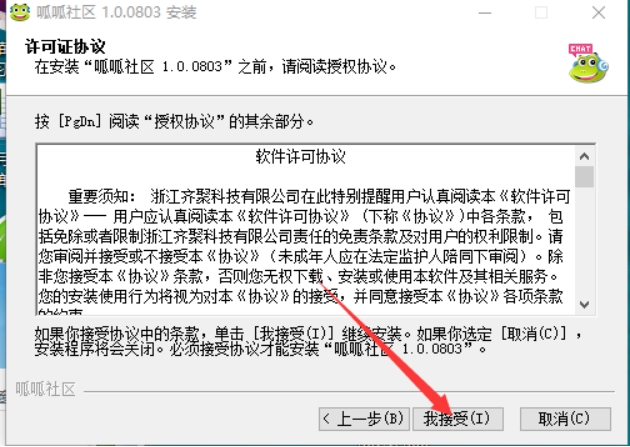Click the 重要须知 paragraph in the license

305,255
